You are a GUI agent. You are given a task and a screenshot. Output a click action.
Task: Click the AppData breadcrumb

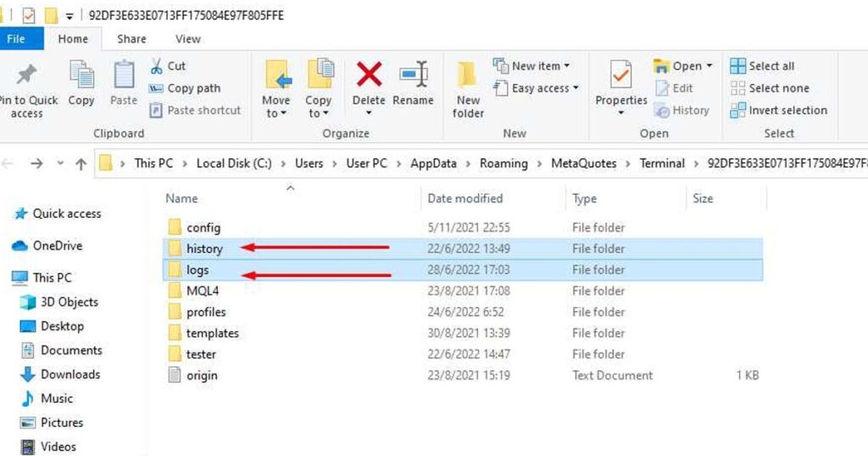tap(433, 164)
